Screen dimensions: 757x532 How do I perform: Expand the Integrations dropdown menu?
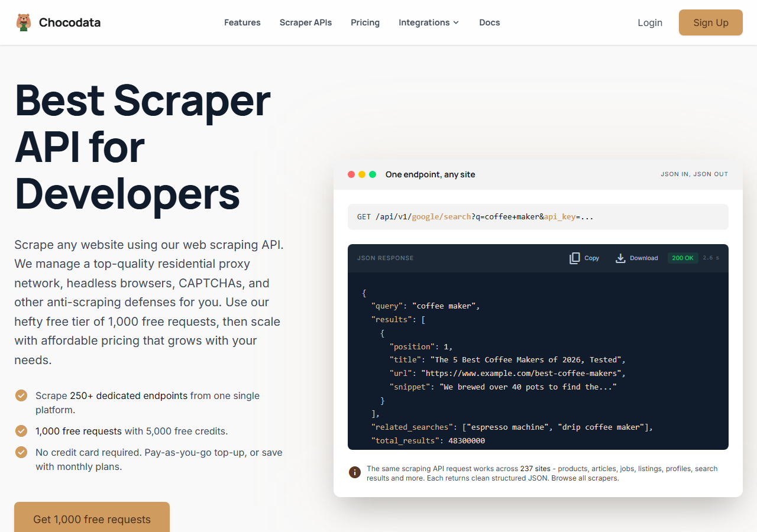click(429, 22)
